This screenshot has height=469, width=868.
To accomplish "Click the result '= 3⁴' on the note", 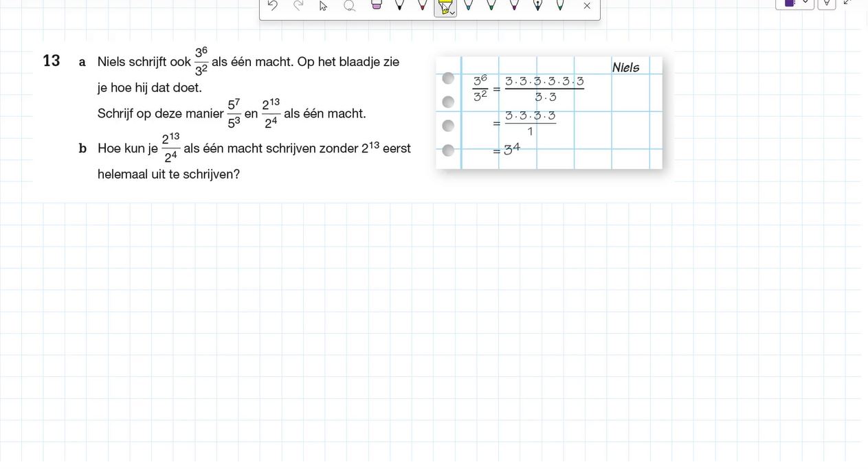I will pos(507,149).
